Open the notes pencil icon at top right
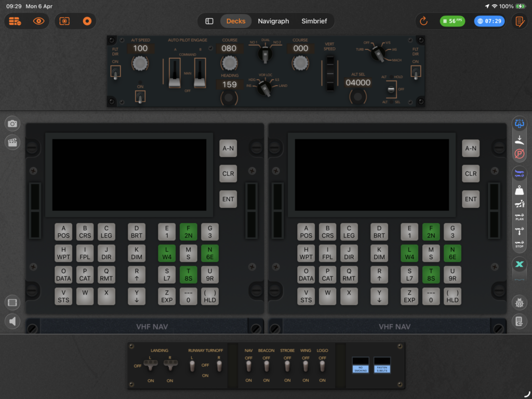532x399 pixels. [518, 21]
